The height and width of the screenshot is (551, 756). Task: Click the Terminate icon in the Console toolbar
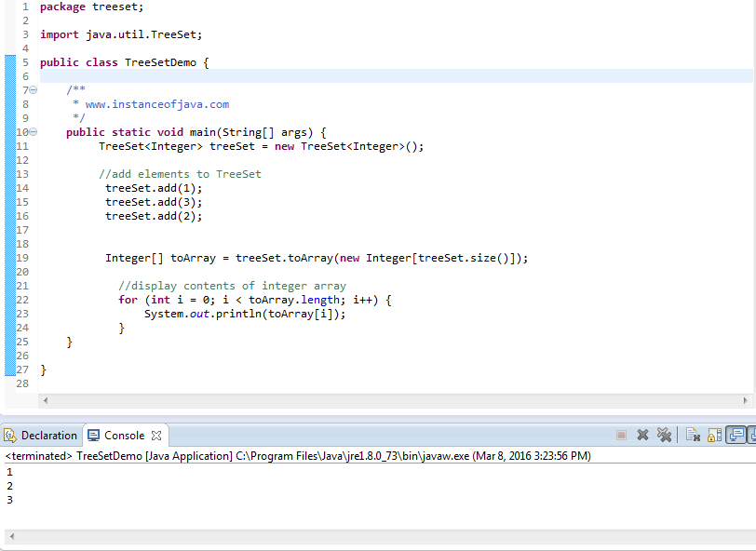pyautogui.click(x=621, y=435)
